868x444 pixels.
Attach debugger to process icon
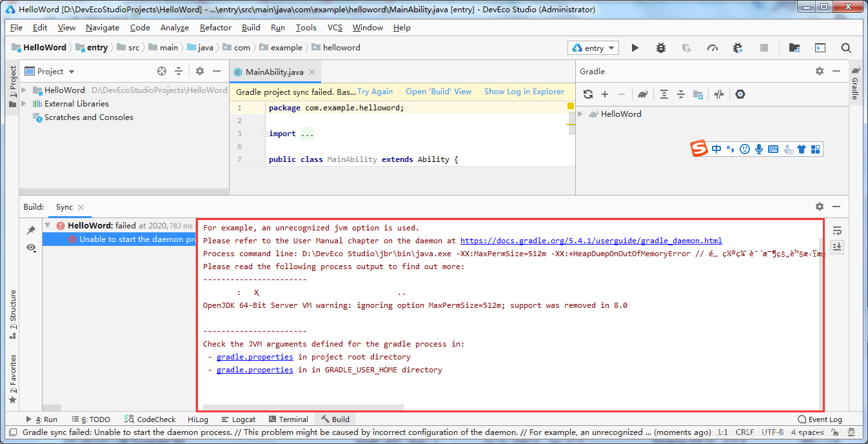(738, 48)
